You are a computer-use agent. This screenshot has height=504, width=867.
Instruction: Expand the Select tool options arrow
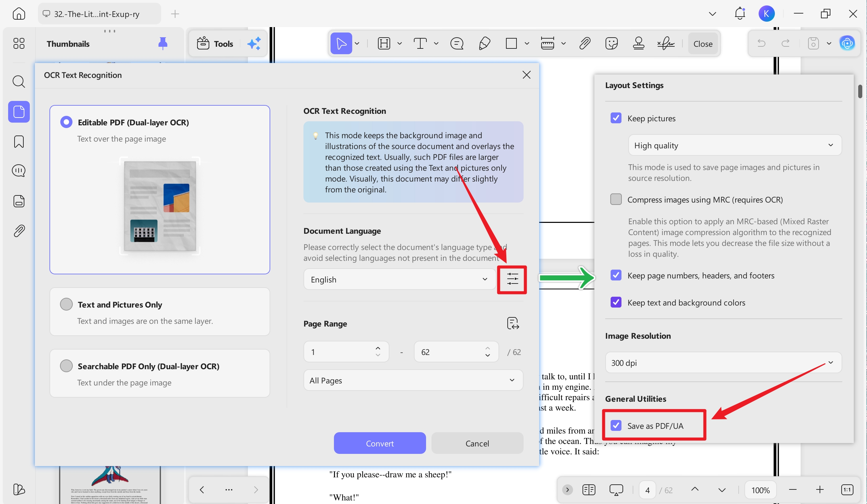coord(357,44)
